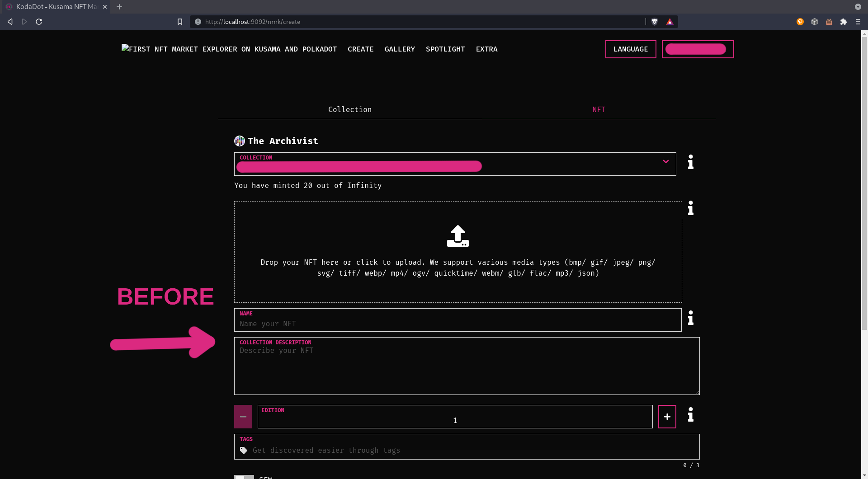868x479 pixels.
Task: Open the GALLERY menu item
Action: click(x=400, y=49)
